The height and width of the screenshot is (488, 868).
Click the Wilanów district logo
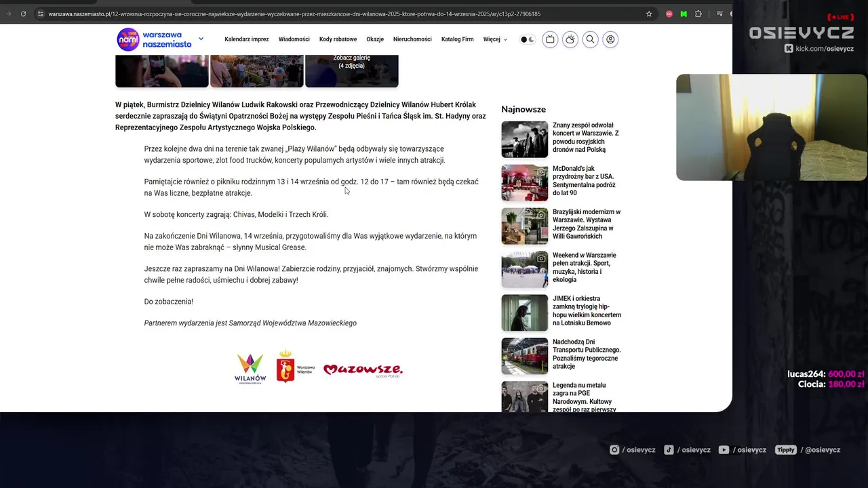coord(250,369)
